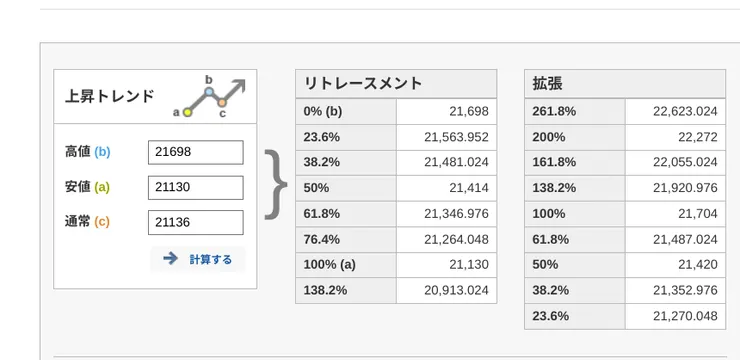This screenshot has width=740, height=360.
Task: Click the yellow point a dot
Action: [187, 112]
